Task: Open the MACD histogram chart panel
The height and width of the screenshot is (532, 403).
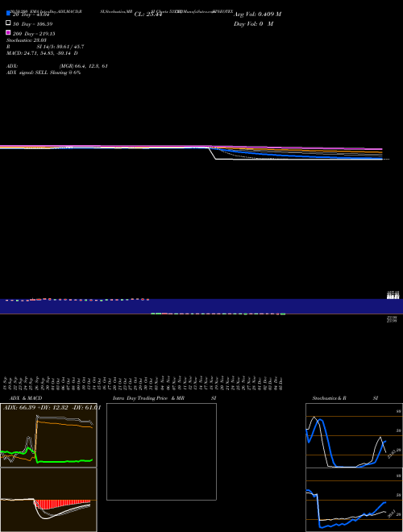Action: point(48,500)
